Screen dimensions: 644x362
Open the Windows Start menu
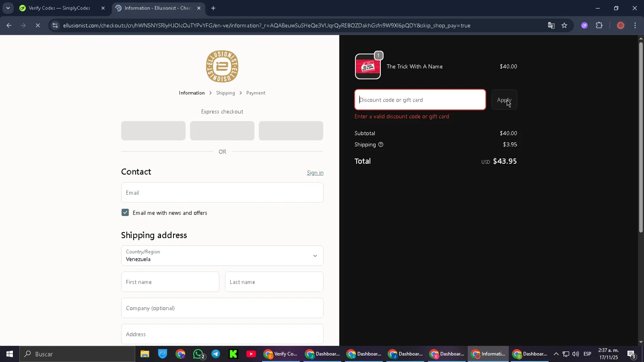(9, 354)
